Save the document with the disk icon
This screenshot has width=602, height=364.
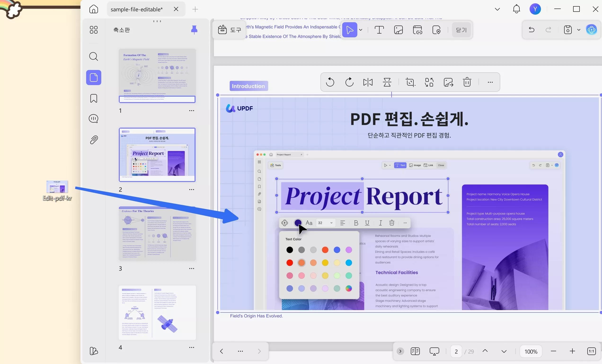point(567,30)
